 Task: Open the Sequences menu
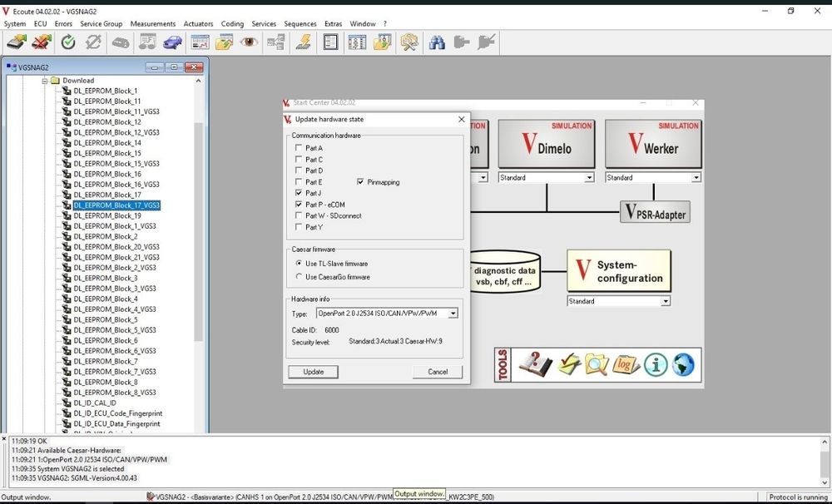(300, 24)
